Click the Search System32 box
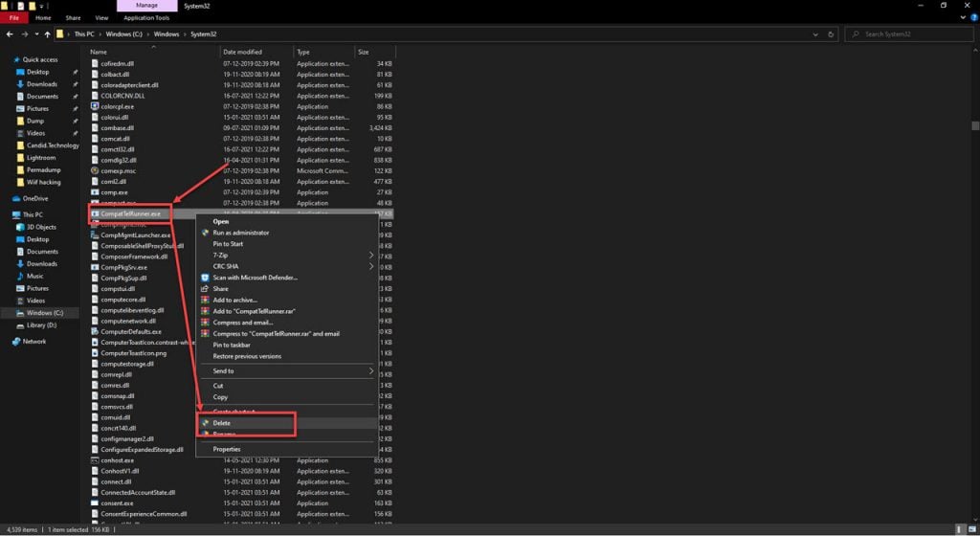Image resolution: width=980 pixels, height=536 pixels. point(909,34)
